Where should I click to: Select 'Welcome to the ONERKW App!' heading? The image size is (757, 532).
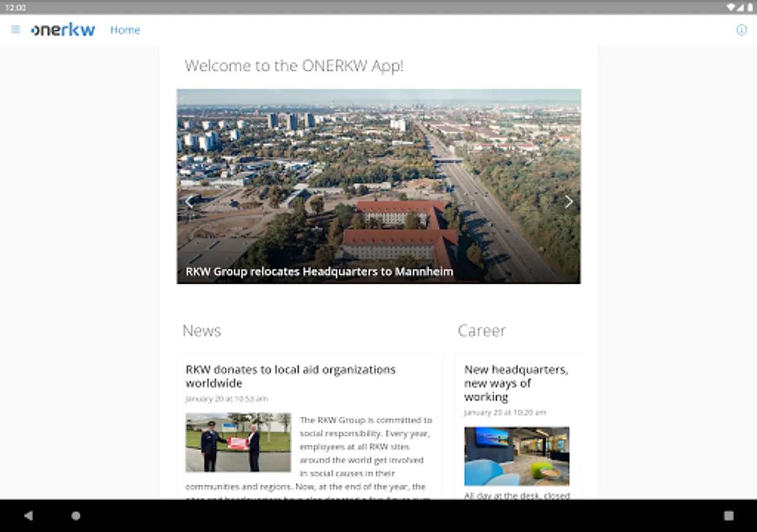(294, 66)
